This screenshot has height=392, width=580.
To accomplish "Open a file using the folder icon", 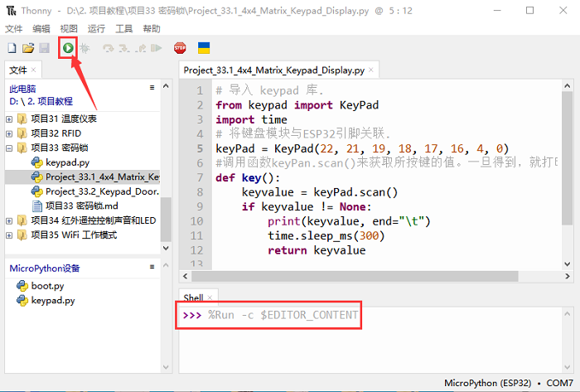I will 28,48.
